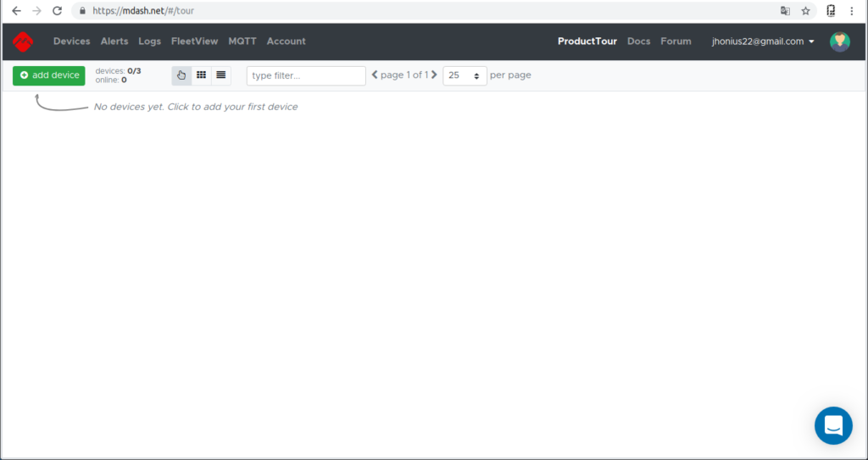Switch to grid view icon
The width and height of the screenshot is (868, 460).
202,75
